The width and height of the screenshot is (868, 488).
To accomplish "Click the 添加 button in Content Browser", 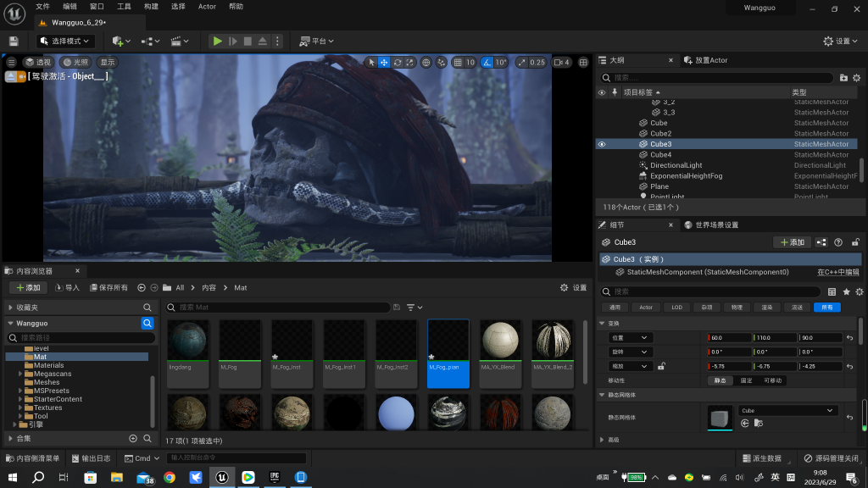I will pos(28,288).
